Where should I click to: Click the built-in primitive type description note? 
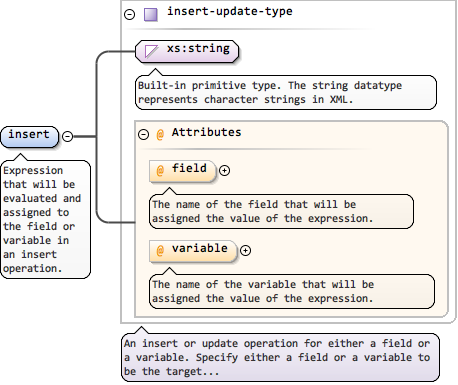(286, 92)
